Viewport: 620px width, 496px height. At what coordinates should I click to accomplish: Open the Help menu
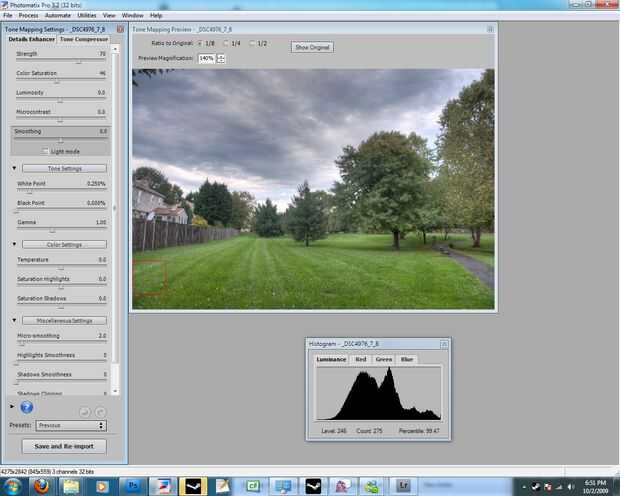click(x=156, y=15)
